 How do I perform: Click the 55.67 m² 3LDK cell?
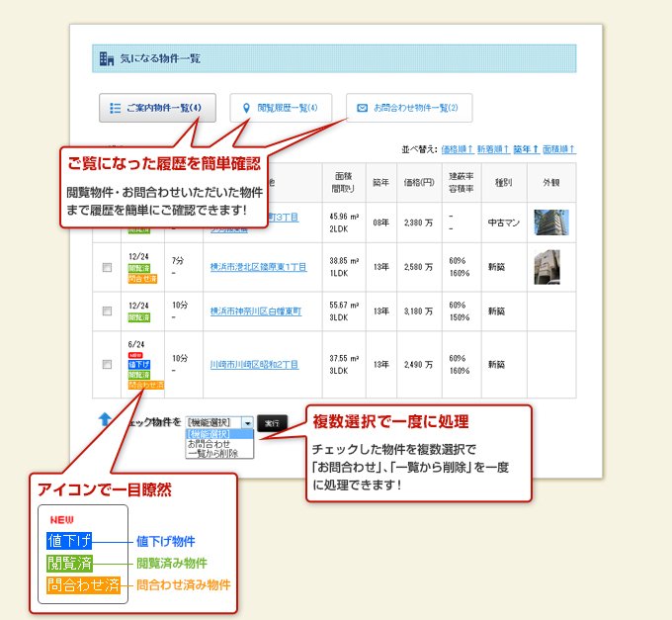[344, 311]
